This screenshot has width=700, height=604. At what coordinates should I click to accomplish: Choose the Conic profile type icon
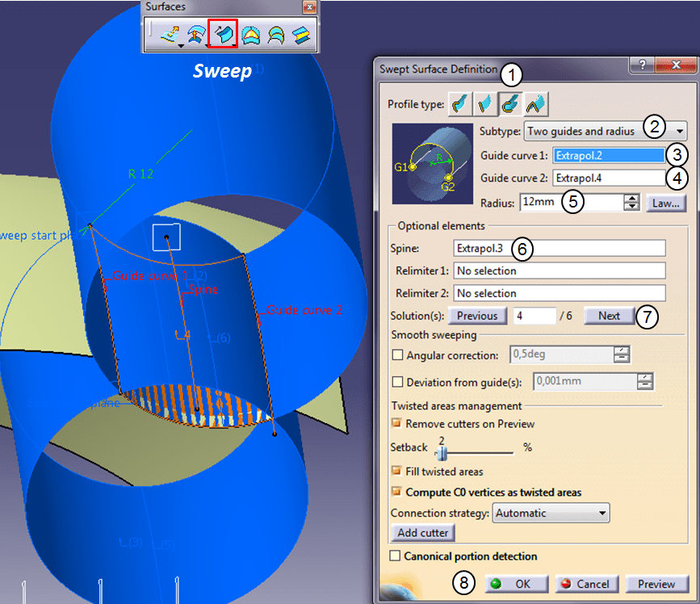click(535, 104)
